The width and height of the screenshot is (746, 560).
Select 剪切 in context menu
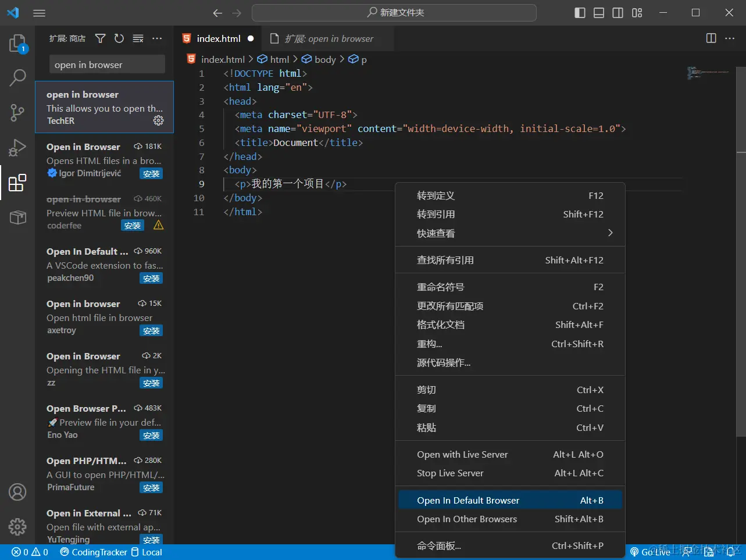(510, 390)
